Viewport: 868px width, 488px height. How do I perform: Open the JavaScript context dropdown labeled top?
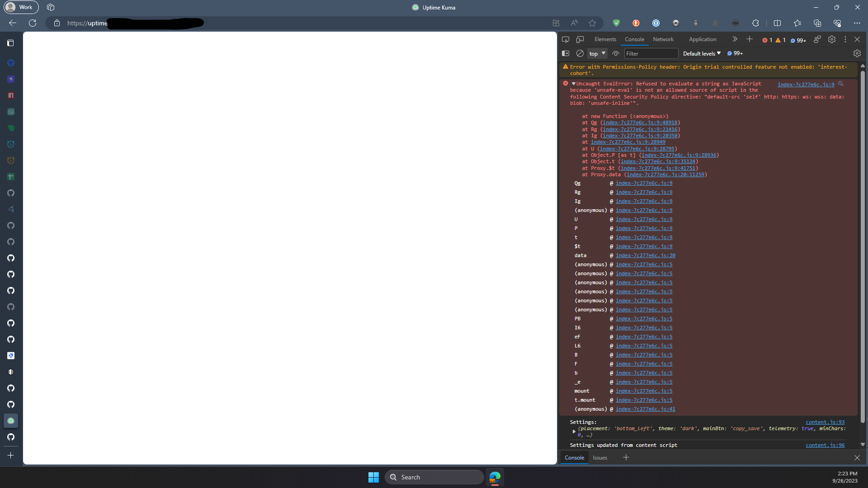click(x=597, y=53)
